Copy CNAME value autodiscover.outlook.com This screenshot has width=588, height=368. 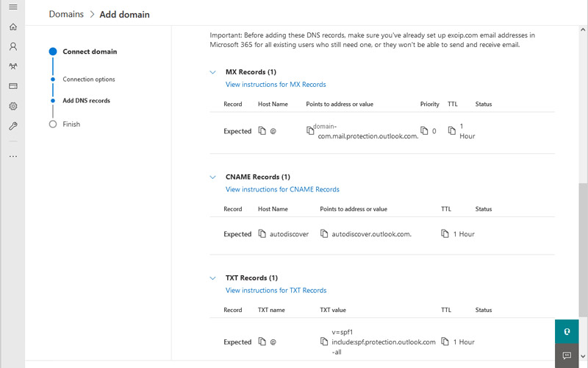click(324, 233)
